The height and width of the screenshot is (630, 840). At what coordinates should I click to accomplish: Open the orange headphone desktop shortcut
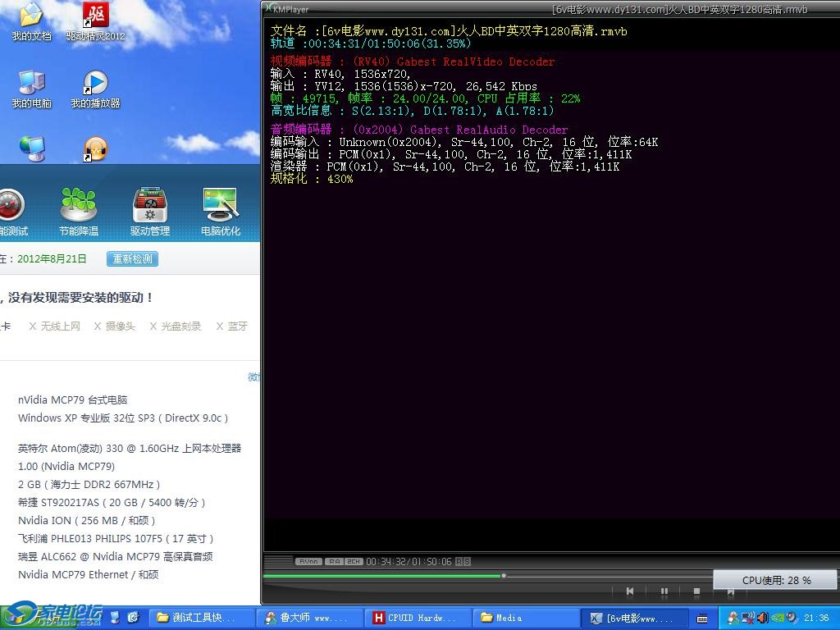tap(95, 150)
